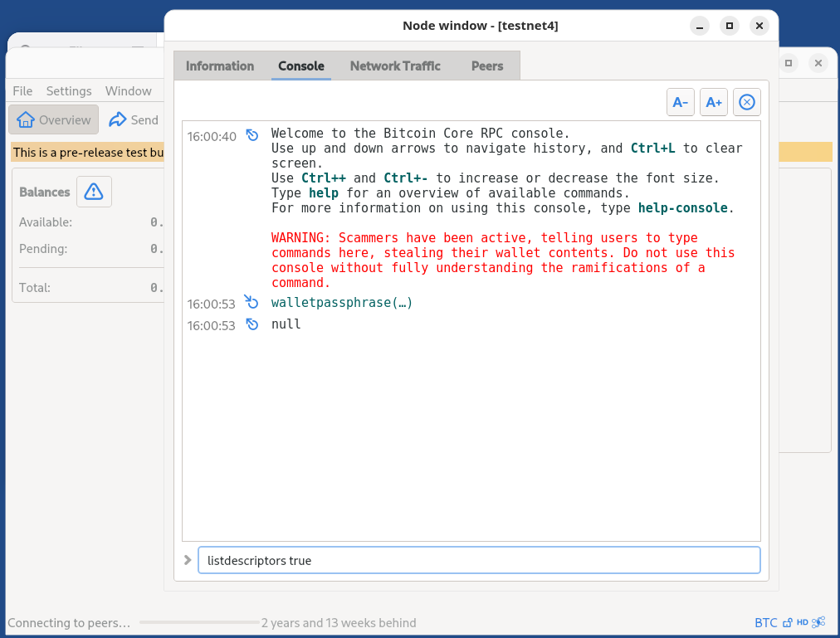Click the Overview house icon
The height and width of the screenshot is (638, 840).
click(x=25, y=119)
